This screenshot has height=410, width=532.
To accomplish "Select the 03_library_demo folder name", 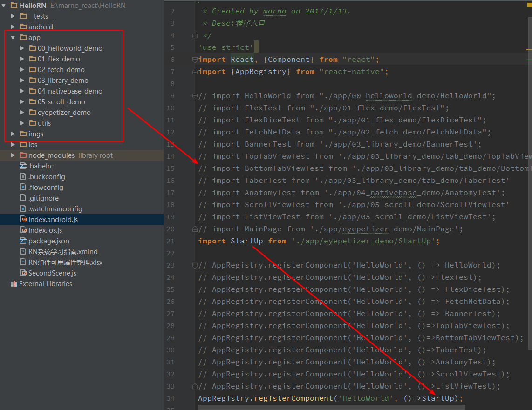I will tap(63, 81).
